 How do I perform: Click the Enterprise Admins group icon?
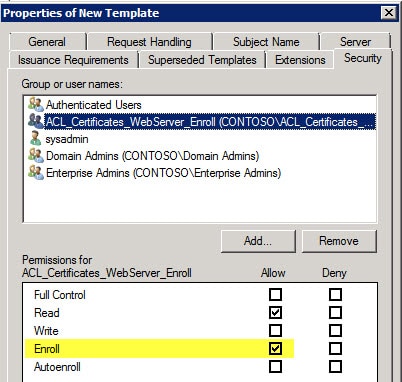36,173
